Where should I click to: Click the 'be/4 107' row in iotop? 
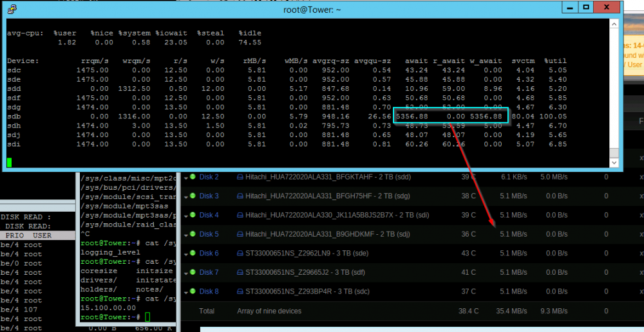(19, 309)
